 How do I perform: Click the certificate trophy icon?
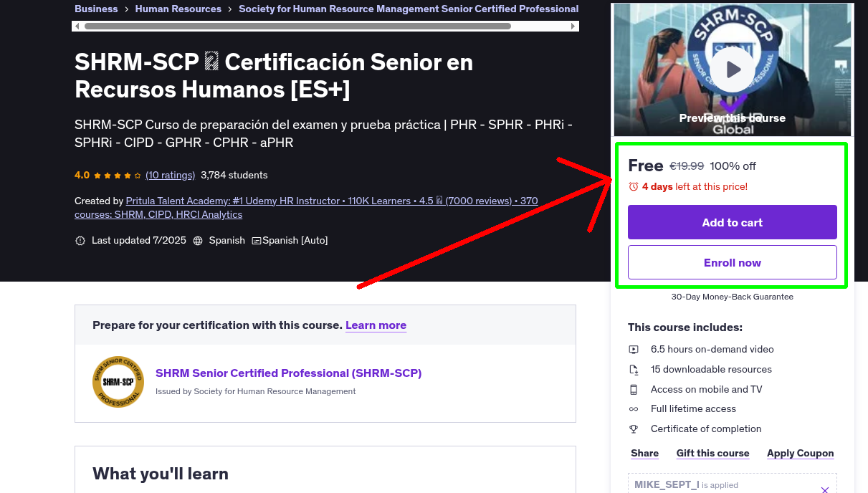tap(634, 429)
